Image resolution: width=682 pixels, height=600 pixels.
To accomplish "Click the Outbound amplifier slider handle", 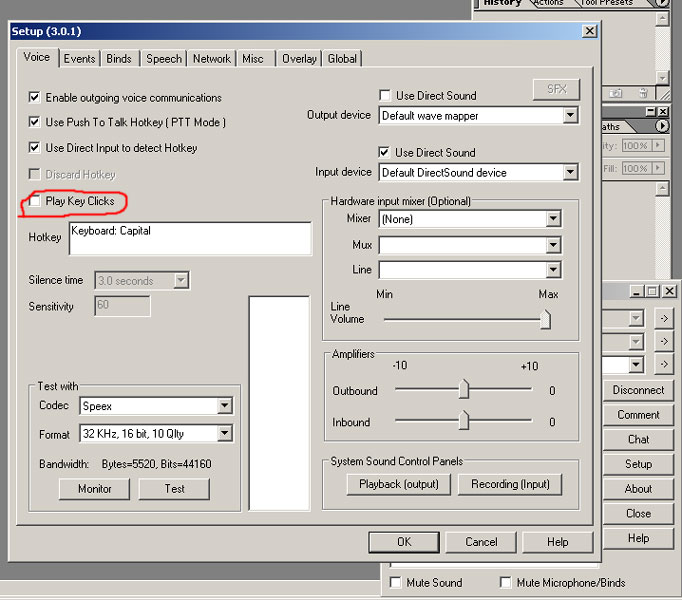I will pos(464,390).
